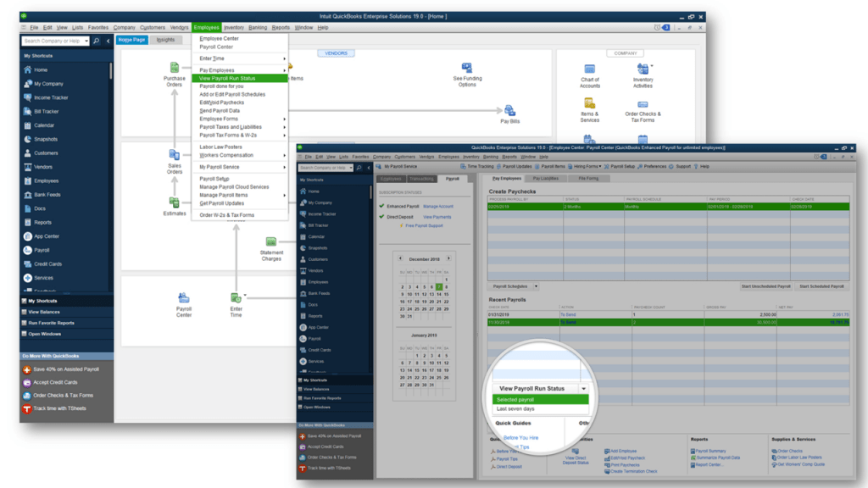
Task: Open Statement Charges icon
Action: [270, 241]
